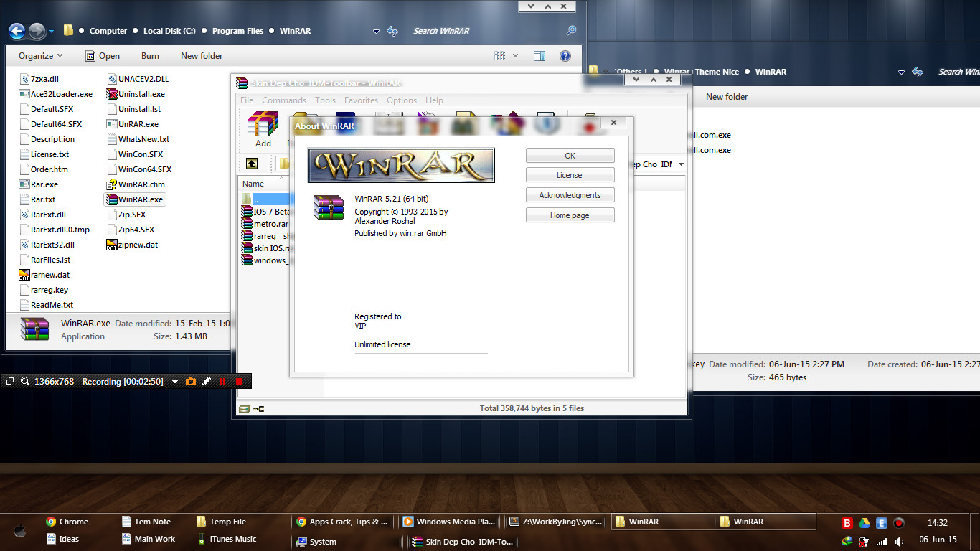Stop the recording with the red square
This screenshot has width=980, height=551.
(x=240, y=381)
